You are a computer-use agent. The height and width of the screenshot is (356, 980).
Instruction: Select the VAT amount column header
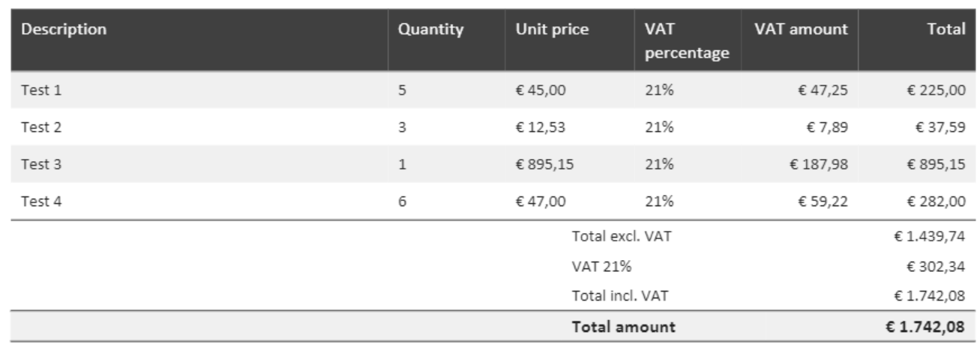pos(802,31)
